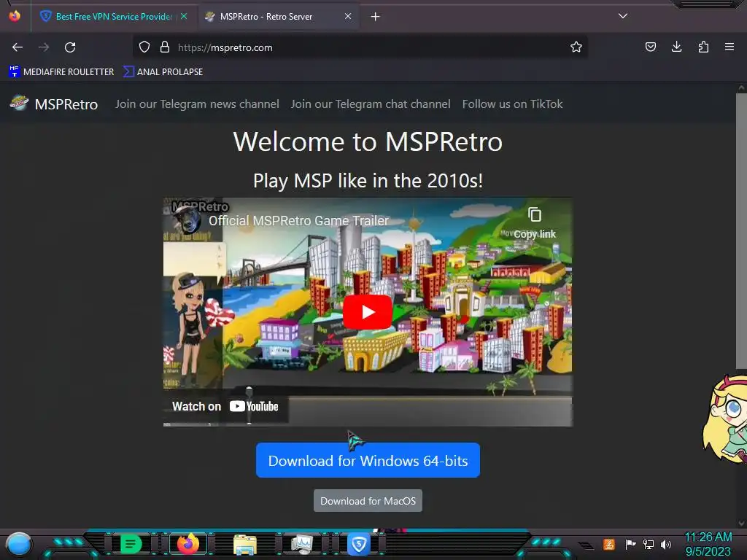Image resolution: width=747 pixels, height=560 pixels.
Task: Join our Telegram news channel
Action: coord(197,104)
